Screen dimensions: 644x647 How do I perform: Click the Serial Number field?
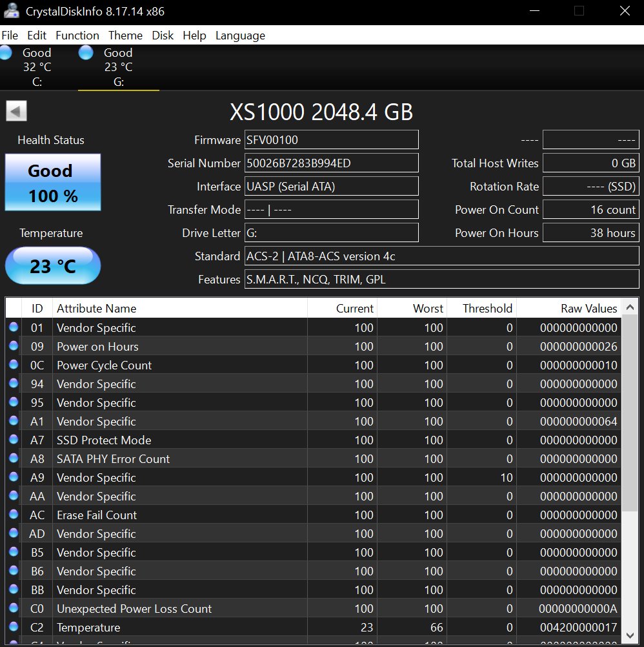click(331, 163)
